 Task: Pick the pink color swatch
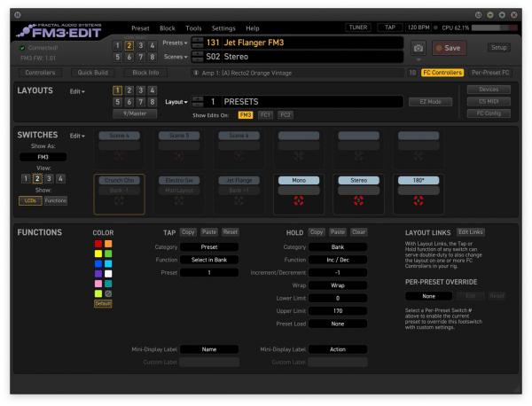pyautogui.click(x=98, y=284)
